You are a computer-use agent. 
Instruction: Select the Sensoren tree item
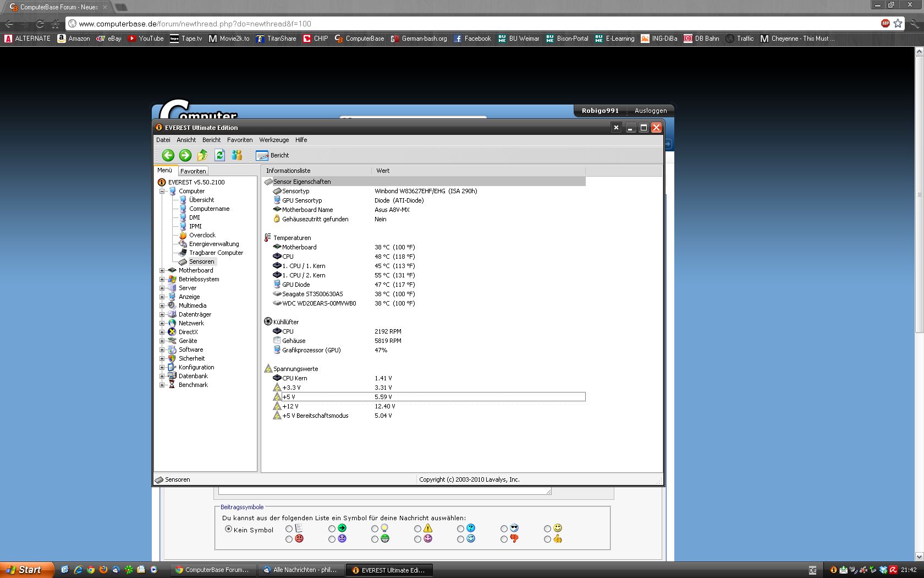(201, 261)
